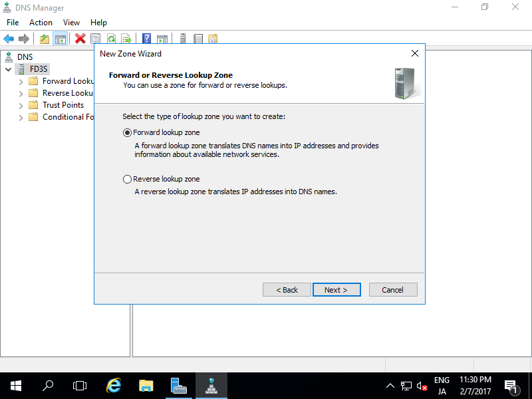Open Help using the question mark toolbar icon
This screenshot has width=532, height=399.
pos(146,38)
